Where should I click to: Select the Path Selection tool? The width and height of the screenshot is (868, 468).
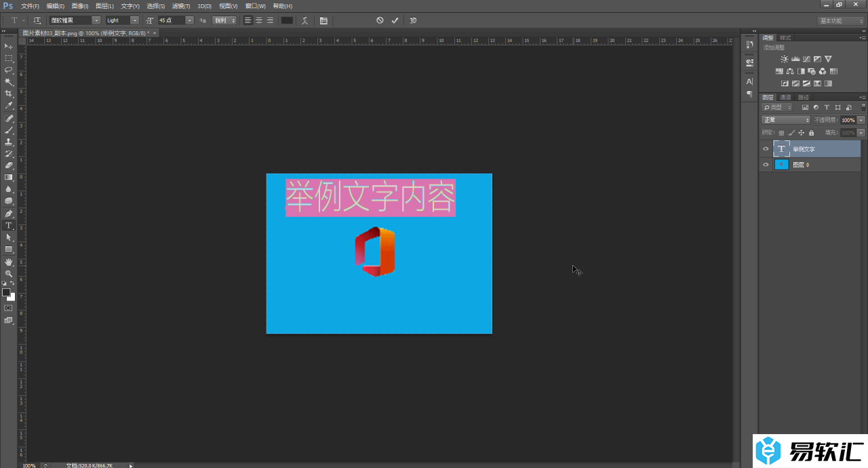(9, 237)
